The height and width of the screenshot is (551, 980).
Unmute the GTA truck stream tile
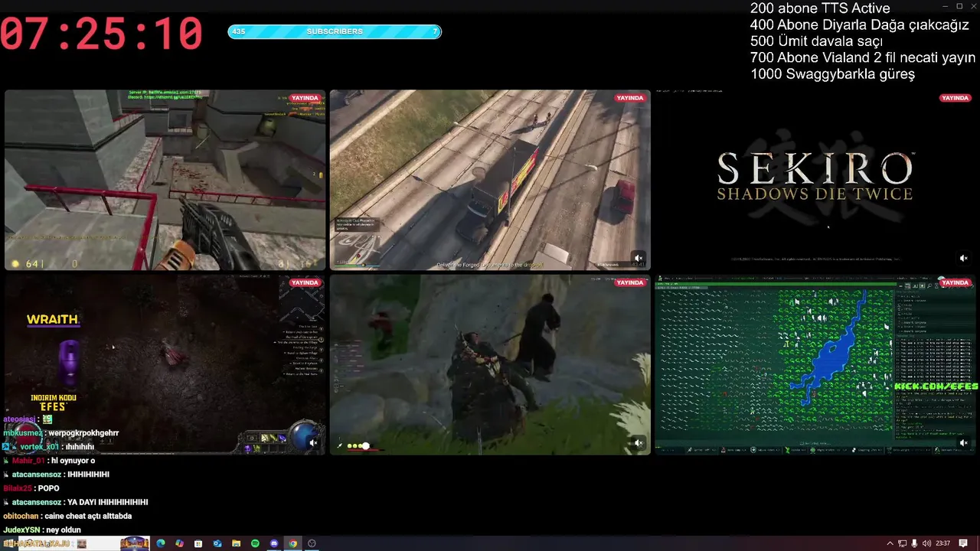(638, 258)
